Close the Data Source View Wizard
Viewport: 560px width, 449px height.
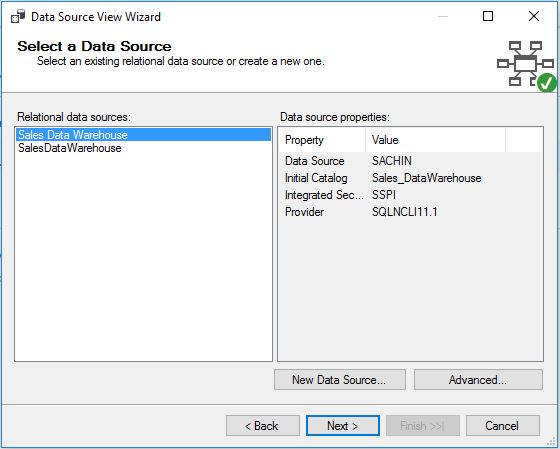click(534, 16)
